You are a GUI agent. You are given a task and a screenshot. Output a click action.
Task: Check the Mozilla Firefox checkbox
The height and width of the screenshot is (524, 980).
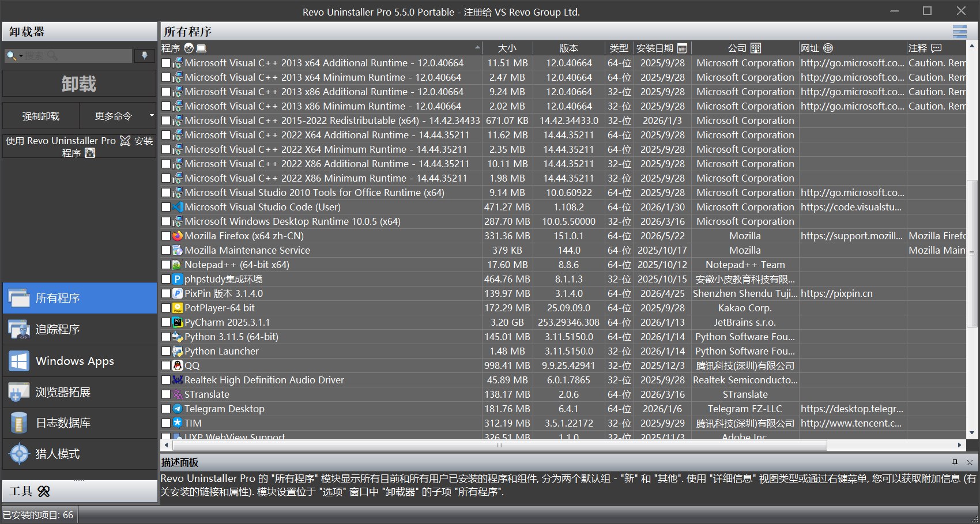click(x=166, y=236)
